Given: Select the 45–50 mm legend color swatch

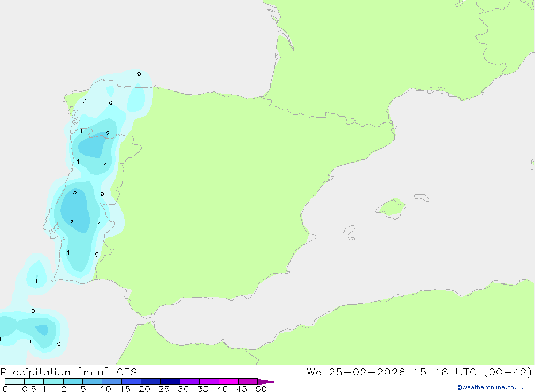Looking at the screenshot, I should click(248, 381).
